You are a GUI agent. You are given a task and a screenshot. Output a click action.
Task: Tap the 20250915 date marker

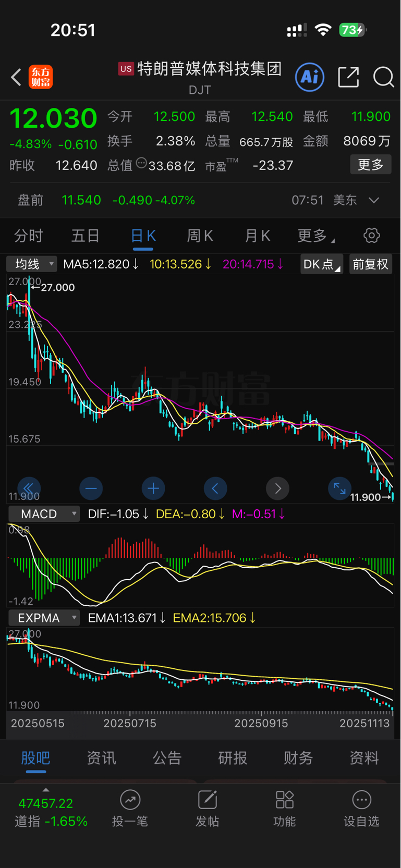[261, 724]
